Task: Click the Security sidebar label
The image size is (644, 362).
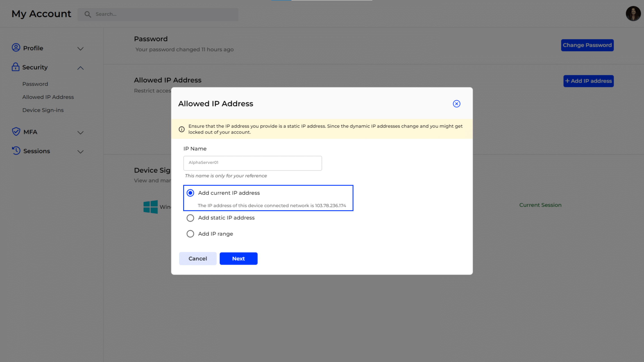Action: 35,67
